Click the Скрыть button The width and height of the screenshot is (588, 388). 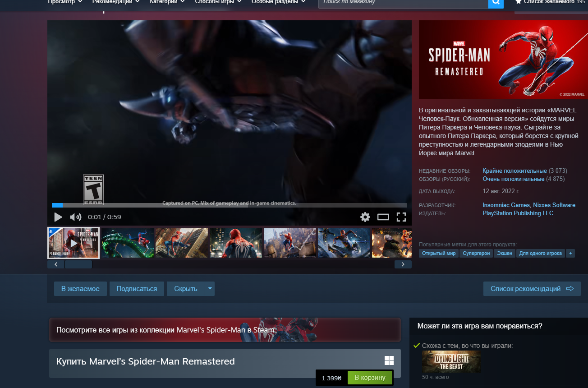[x=186, y=289]
